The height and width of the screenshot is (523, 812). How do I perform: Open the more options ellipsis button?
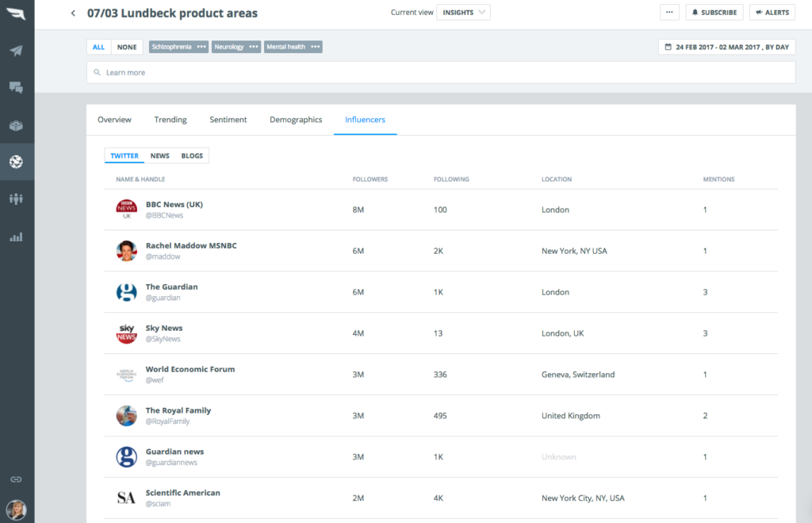pos(669,13)
